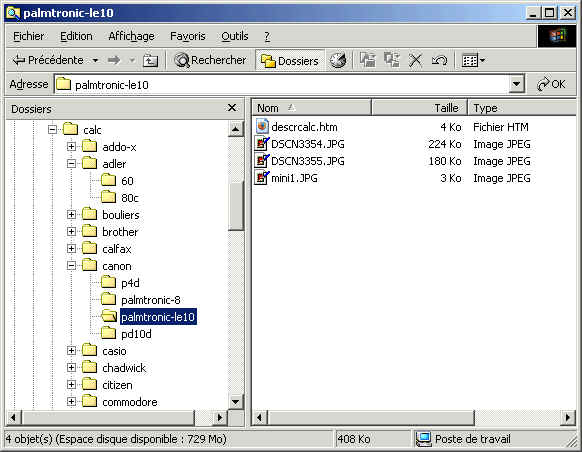This screenshot has width=582, height=452.
Task: Open the Affichage menu
Action: [x=131, y=36]
